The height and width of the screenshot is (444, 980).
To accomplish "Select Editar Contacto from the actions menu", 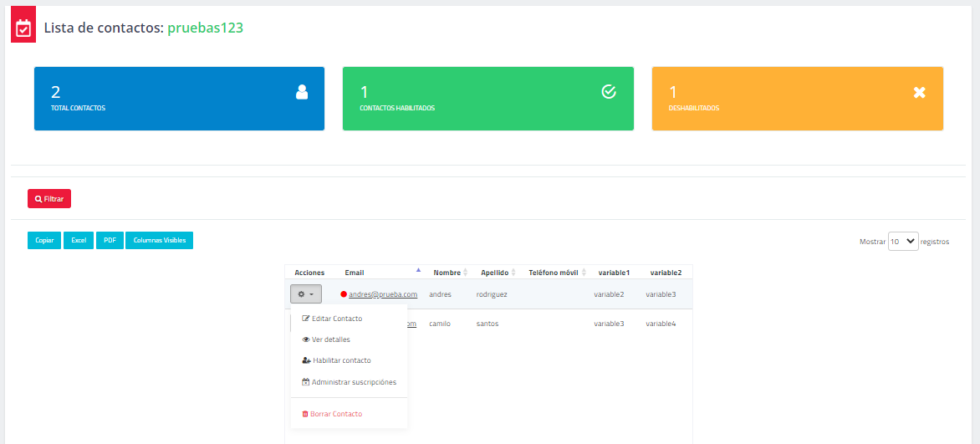I will tap(332, 319).
